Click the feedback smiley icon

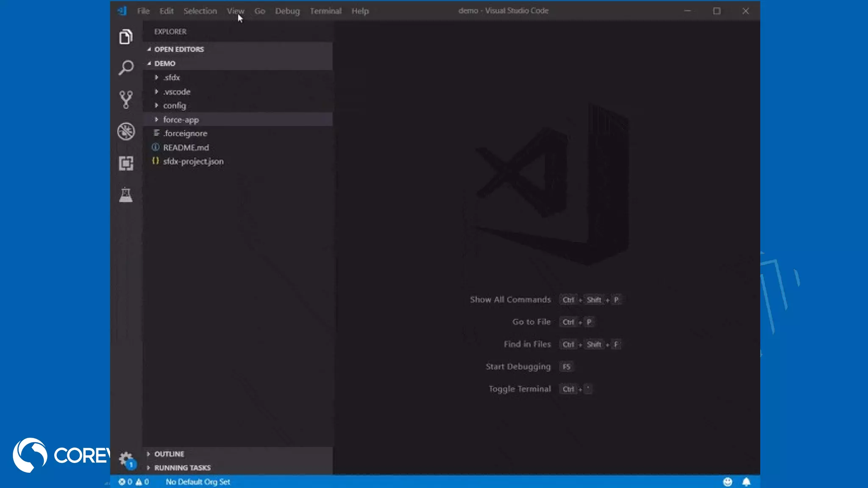click(x=728, y=482)
